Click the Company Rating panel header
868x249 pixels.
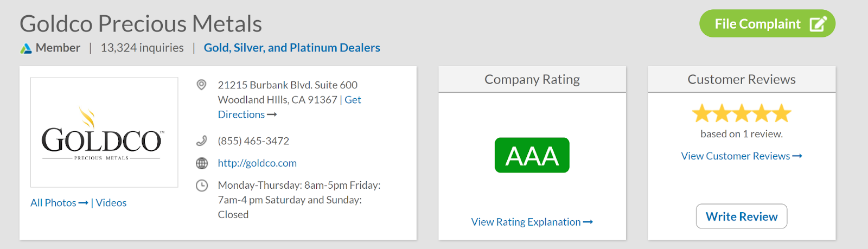pyautogui.click(x=532, y=80)
